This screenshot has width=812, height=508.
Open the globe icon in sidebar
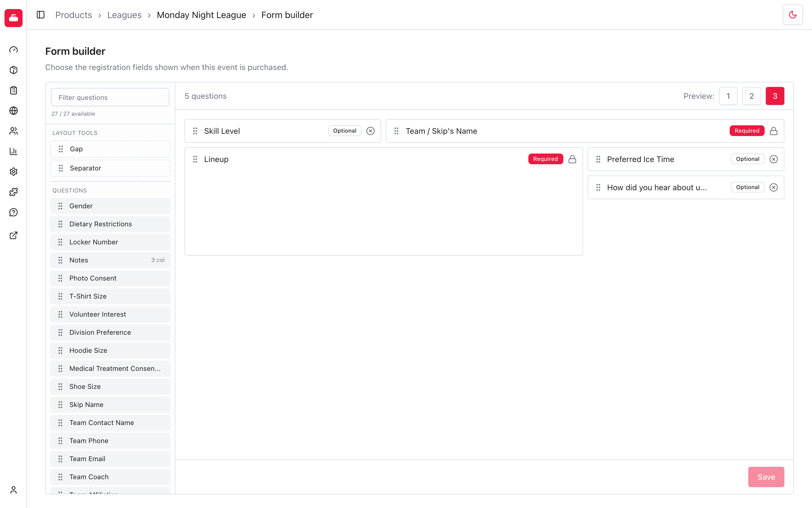point(14,111)
